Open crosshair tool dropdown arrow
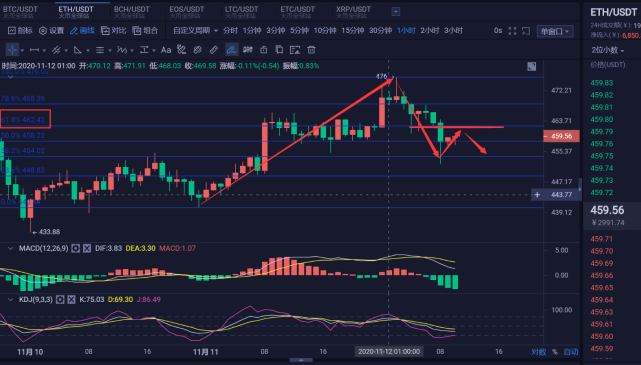The height and width of the screenshot is (365, 641). [22, 51]
